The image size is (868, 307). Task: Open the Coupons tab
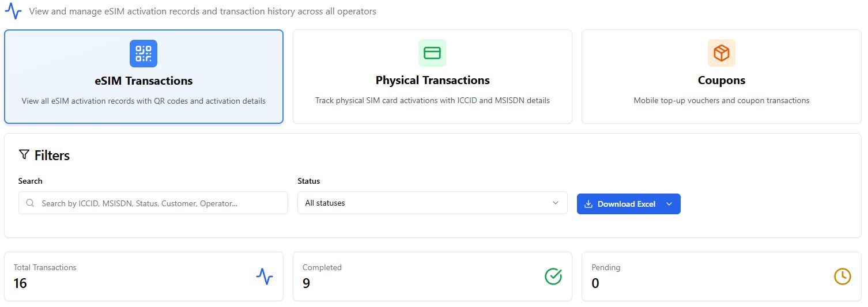pos(721,80)
